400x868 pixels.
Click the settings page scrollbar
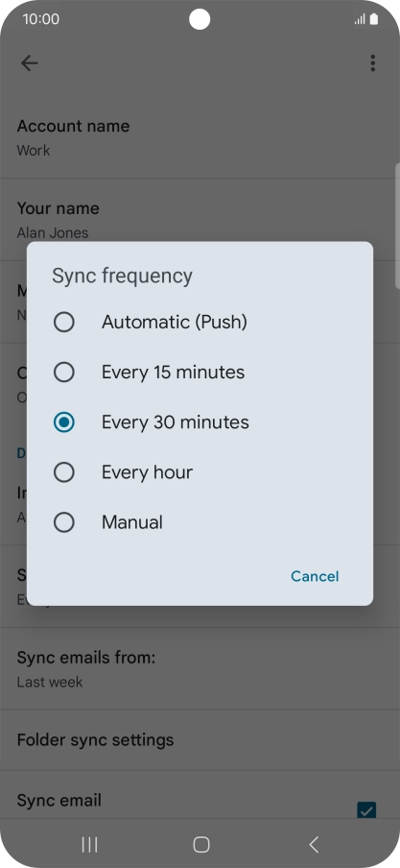(397, 226)
